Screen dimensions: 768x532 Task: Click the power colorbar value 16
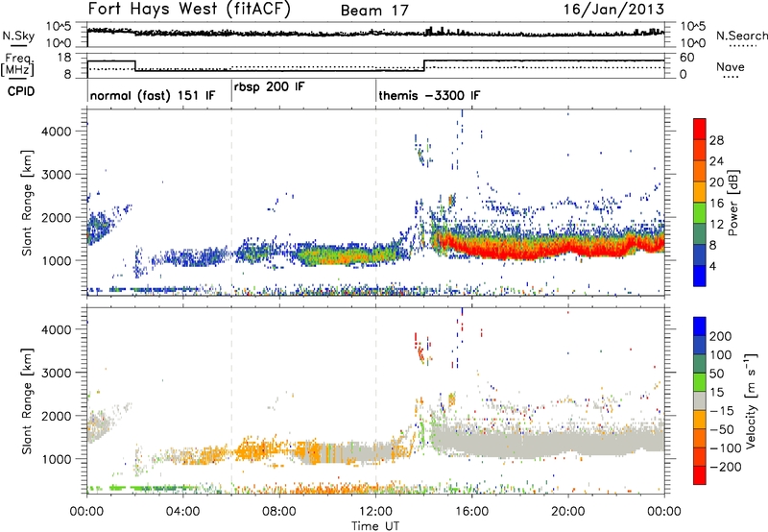tap(716, 204)
